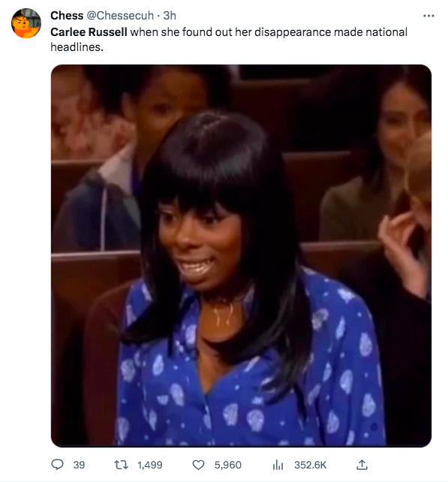Retweet using the arrows icon
448x482 pixels.
pos(121,465)
